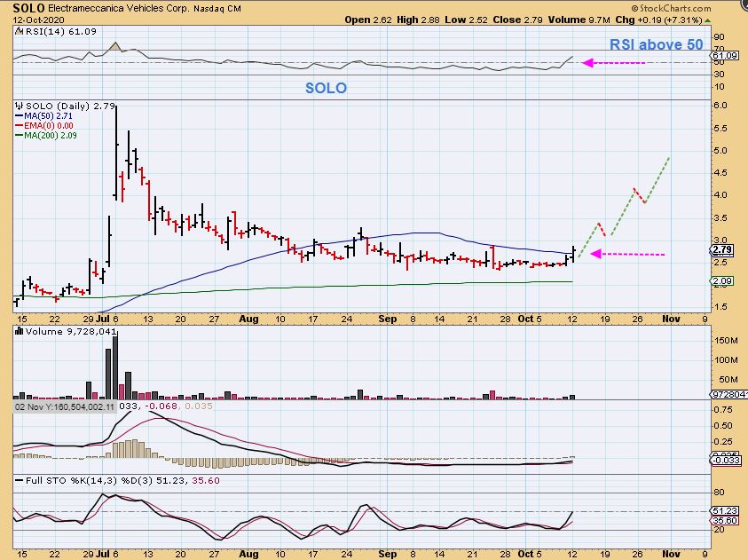Image resolution: width=748 pixels, height=560 pixels.
Task: Click the 51.23 stochastic axis tag
Action: (725, 511)
